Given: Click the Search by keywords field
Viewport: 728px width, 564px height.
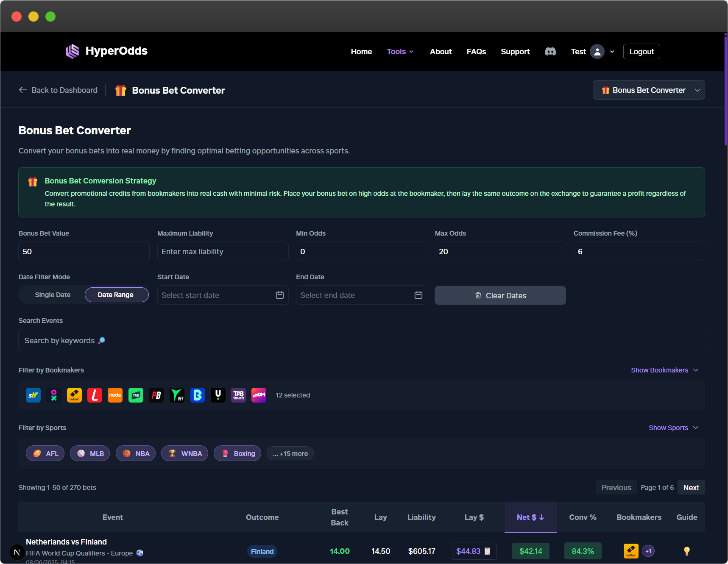Looking at the screenshot, I should (x=362, y=340).
